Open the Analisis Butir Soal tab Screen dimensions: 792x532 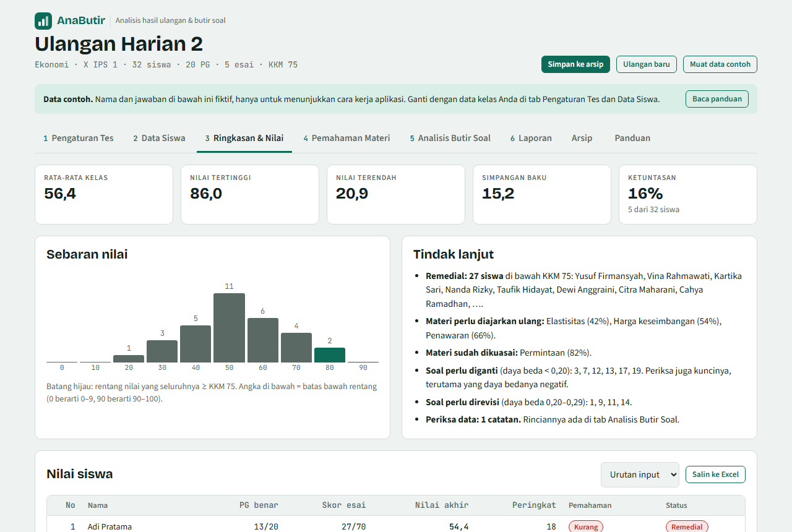pos(450,138)
